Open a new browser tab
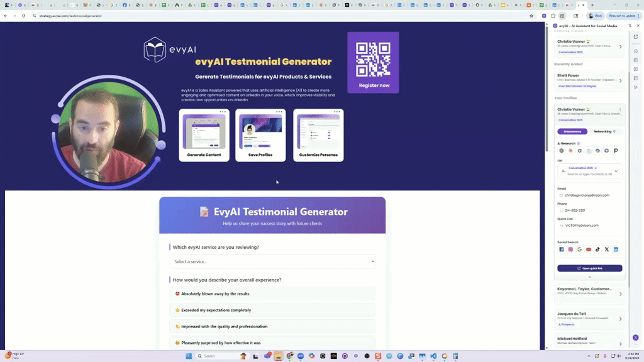This screenshot has width=644, height=362. pos(592,5)
